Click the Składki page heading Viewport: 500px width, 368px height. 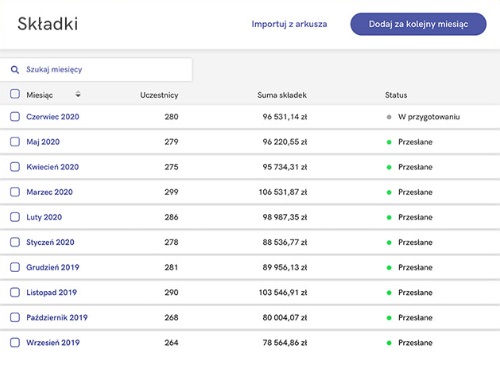(48, 24)
